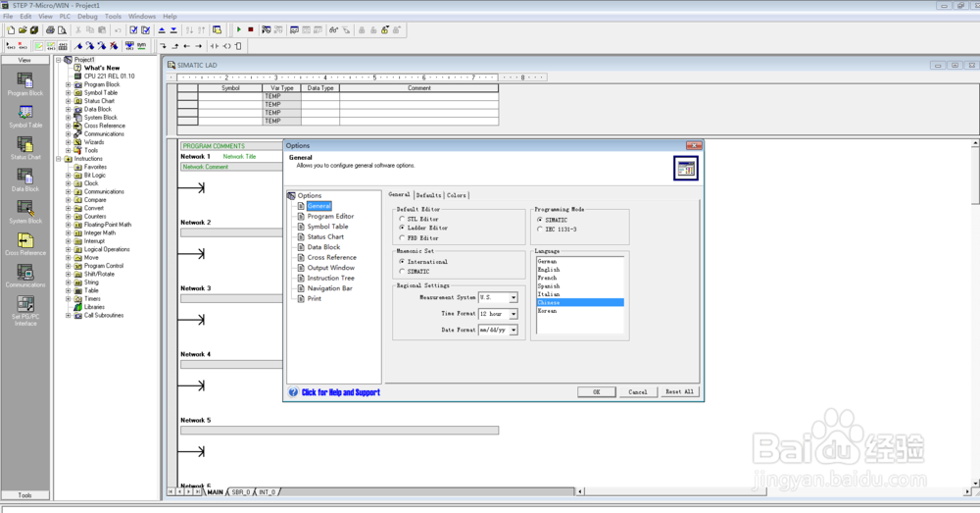Open the PLC menu
This screenshot has height=513, width=980.
65,17
